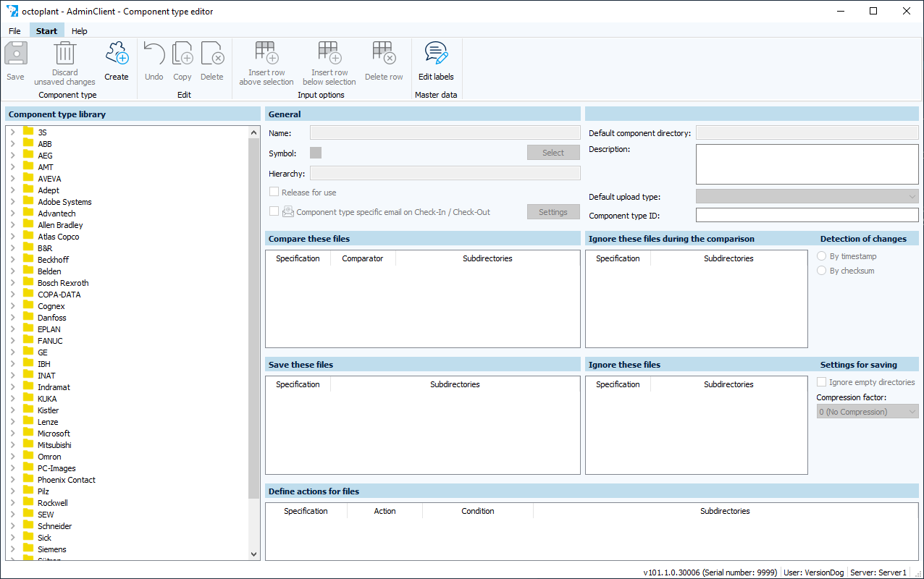This screenshot has width=924, height=579.
Task: Select the By timestamp radio button
Action: point(822,255)
